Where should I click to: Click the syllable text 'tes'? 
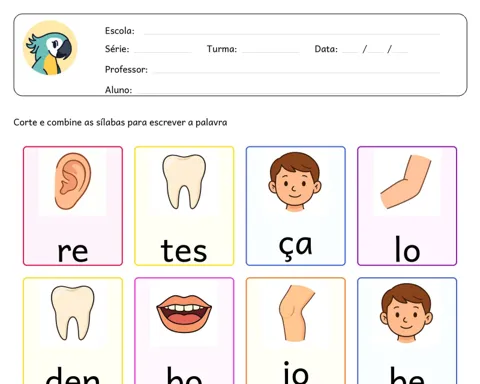pyautogui.click(x=184, y=251)
